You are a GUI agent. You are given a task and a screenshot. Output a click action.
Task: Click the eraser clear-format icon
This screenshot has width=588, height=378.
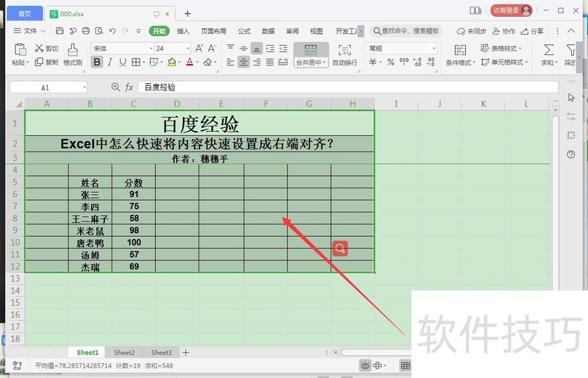(x=208, y=62)
